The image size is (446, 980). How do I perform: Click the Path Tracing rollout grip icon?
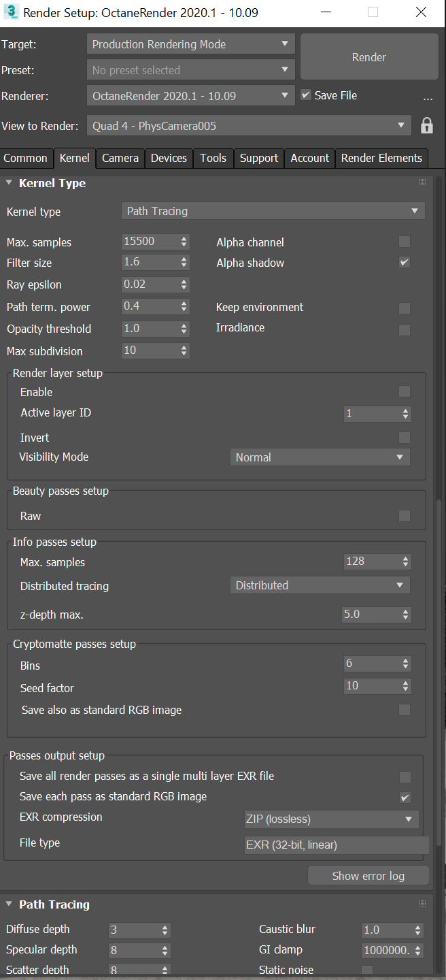422,904
